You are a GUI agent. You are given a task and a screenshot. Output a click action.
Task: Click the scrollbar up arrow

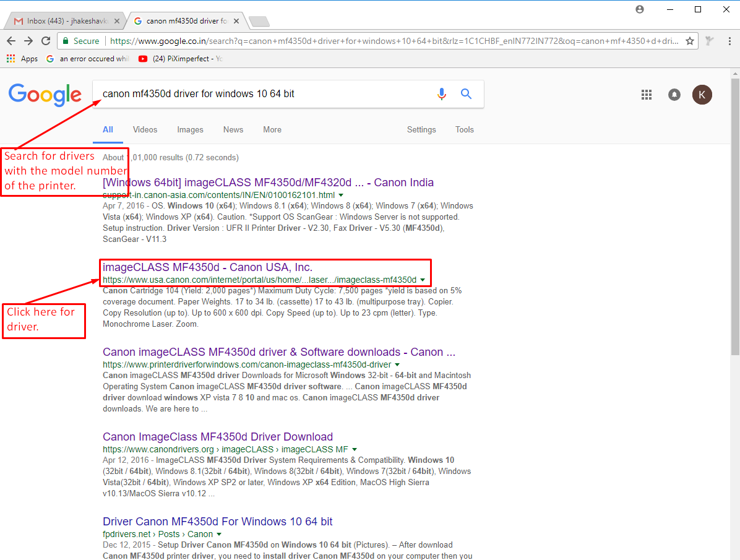point(735,74)
